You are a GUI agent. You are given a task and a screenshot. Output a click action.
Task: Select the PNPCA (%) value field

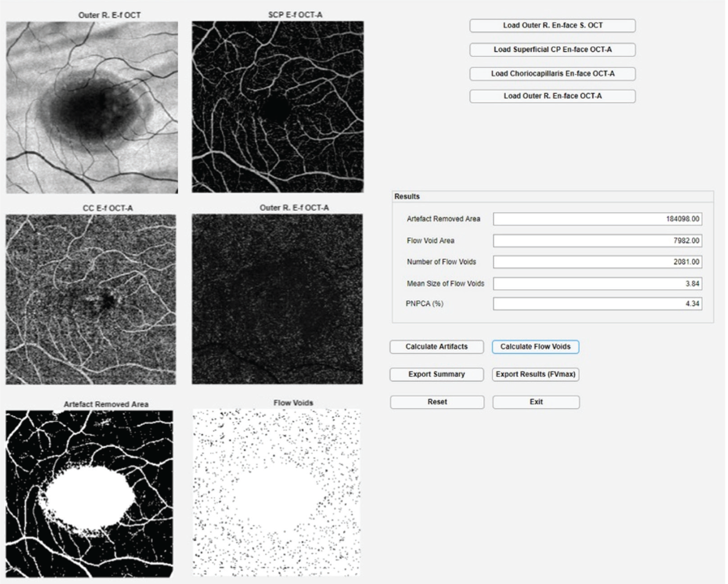tap(597, 303)
